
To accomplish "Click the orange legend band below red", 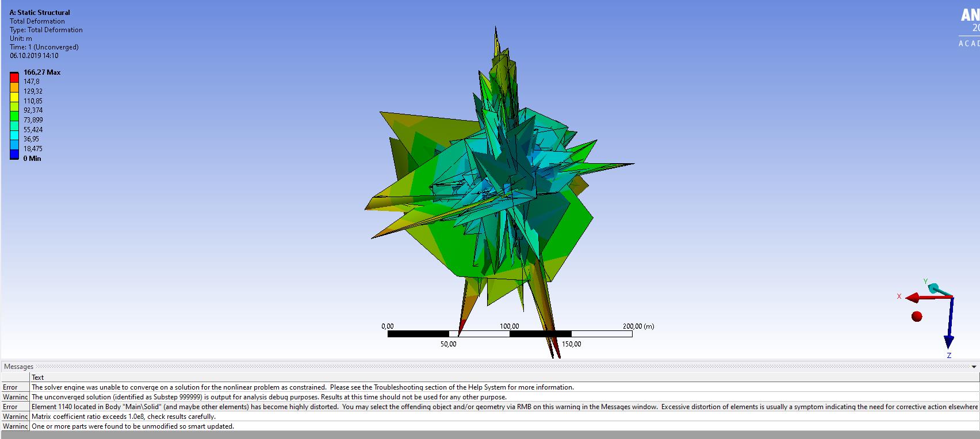I will tap(14, 86).
